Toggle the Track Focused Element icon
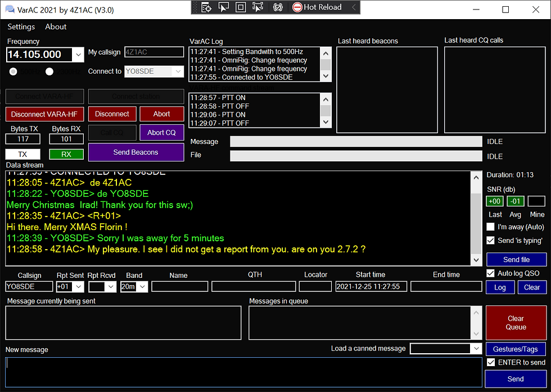The image size is (551, 392). (x=258, y=7)
